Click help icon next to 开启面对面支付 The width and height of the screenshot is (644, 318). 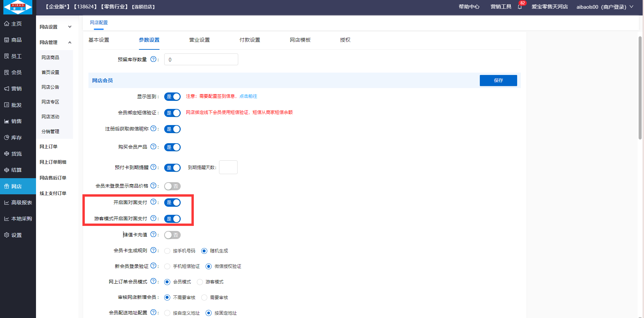pyautogui.click(x=153, y=202)
